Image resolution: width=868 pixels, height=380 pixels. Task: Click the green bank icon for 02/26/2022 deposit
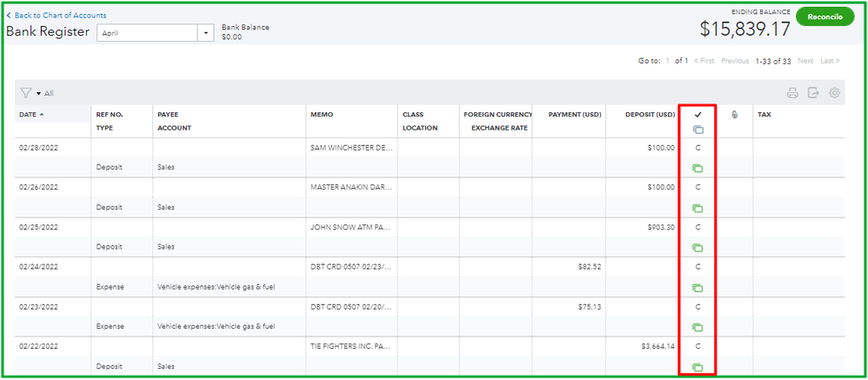pos(698,209)
